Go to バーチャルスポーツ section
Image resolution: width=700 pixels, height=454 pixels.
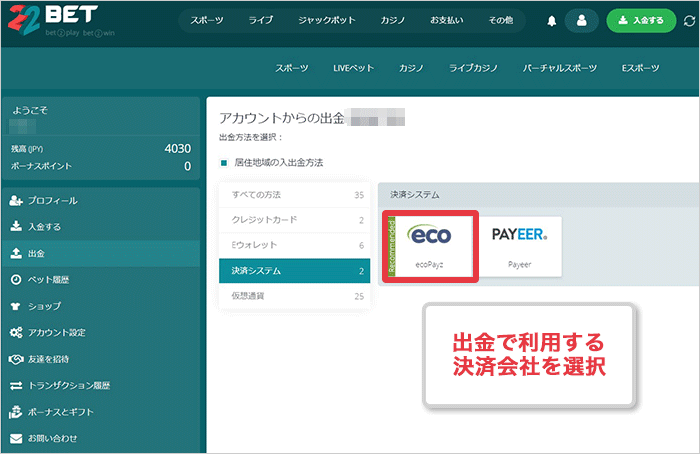coord(559,68)
